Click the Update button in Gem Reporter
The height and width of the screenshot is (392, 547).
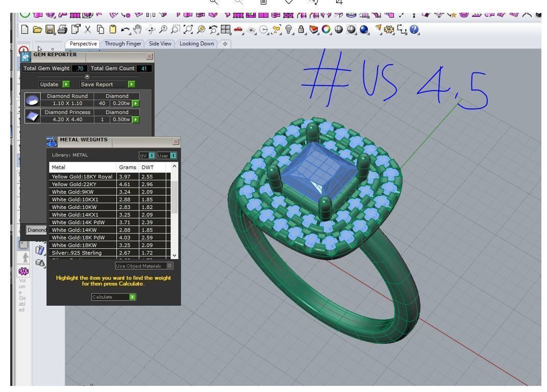55,84
